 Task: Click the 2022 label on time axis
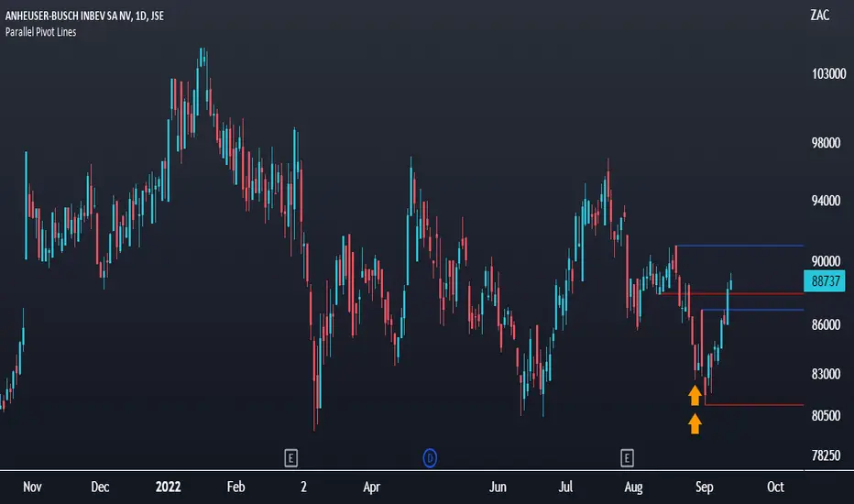168,487
